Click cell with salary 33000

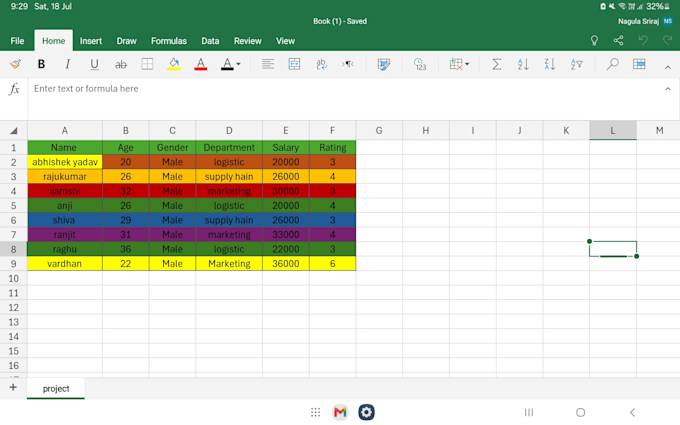pos(286,235)
